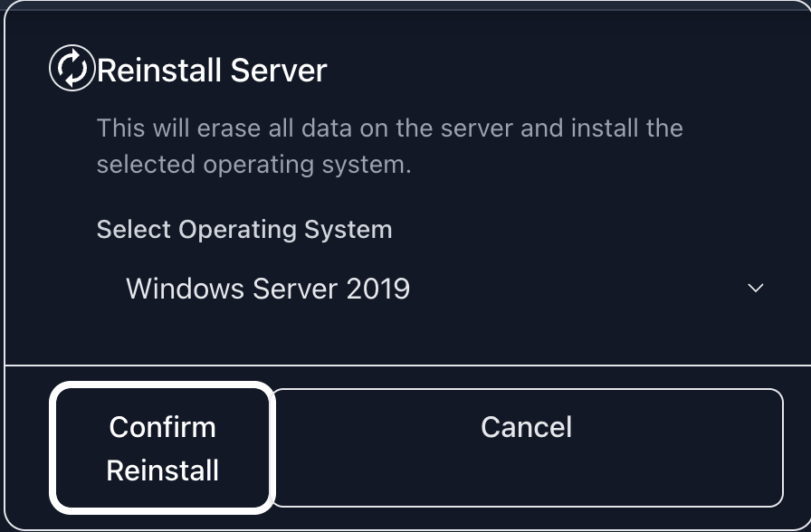Click the circular reinstall arrows icon
The image size is (811, 532).
point(72,69)
